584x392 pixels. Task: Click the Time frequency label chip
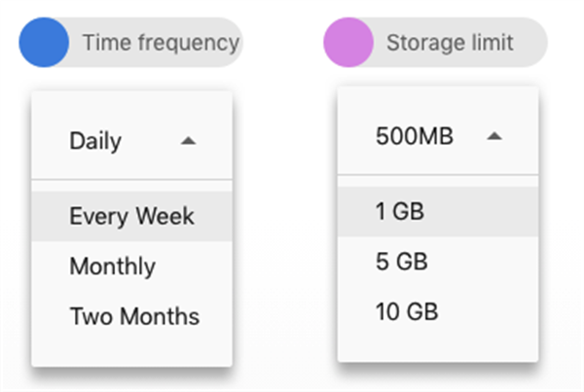tap(131, 42)
